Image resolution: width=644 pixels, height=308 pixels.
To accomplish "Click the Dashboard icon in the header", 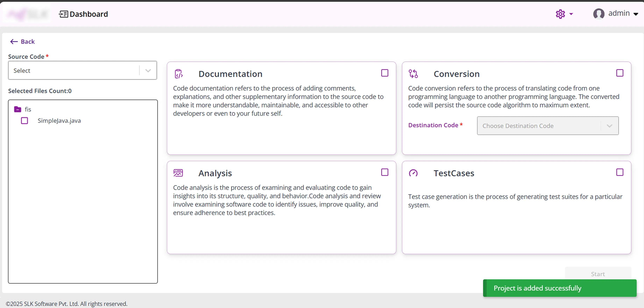I will (63, 14).
